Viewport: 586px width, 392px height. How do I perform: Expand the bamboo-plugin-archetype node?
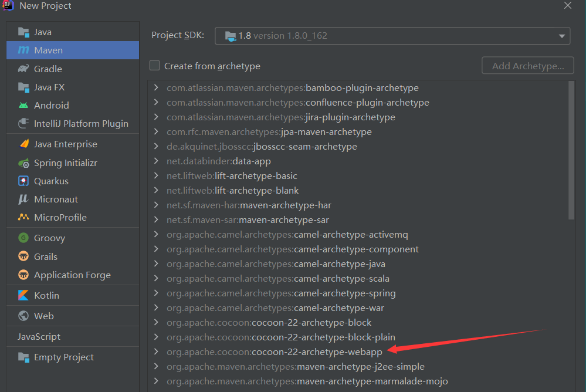tap(156, 87)
